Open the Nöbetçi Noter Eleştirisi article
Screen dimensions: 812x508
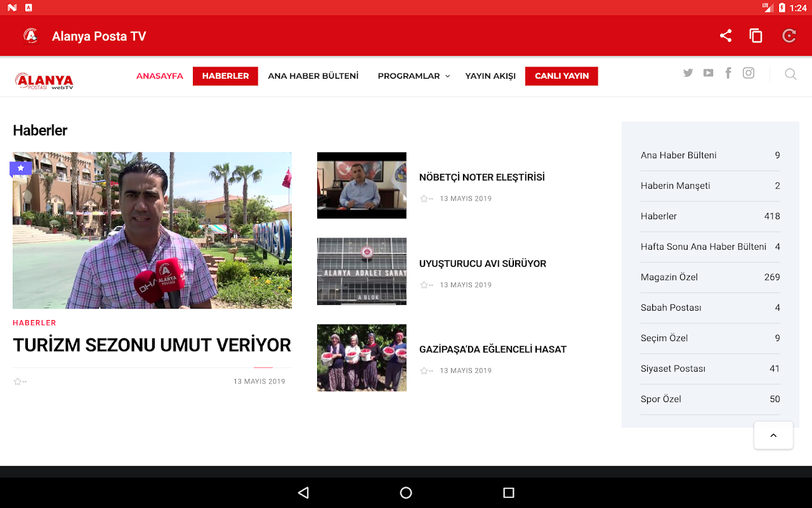(x=482, y=178)
